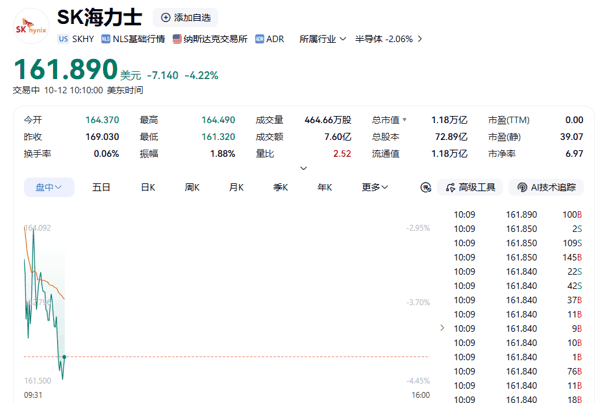Select the tick row with volume 109S
600x403 pixels.
(518, 243)
